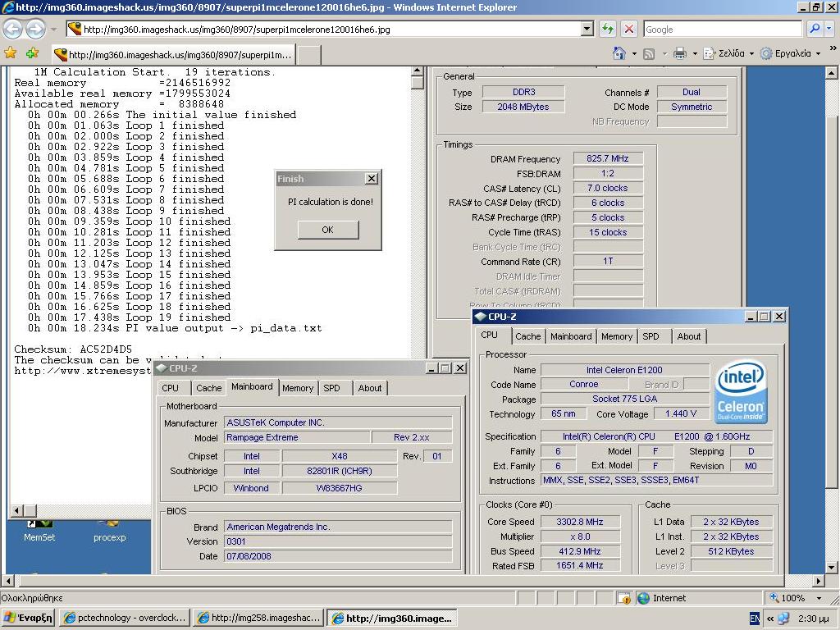This screenshot has width=840, height=630.
Task: Open zoom level 100% dropdown
Action: point(818,598)
